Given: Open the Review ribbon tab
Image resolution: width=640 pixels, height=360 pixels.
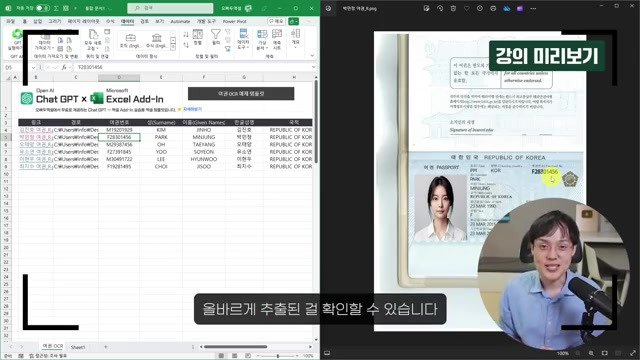Looking at the screenshot, I should point(144,21).
